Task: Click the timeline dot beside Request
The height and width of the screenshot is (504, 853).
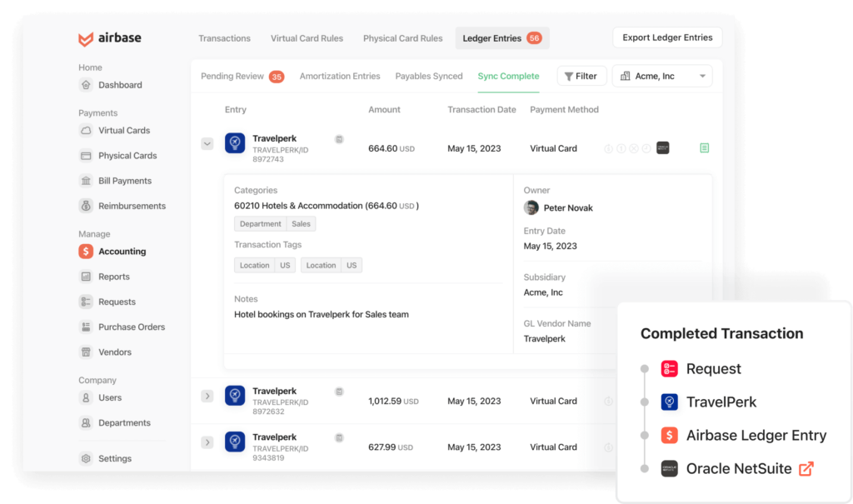Action: [645, 369]
